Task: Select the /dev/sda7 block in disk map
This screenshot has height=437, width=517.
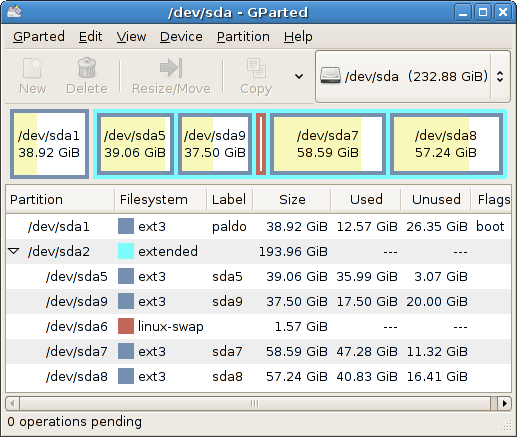Action: point(328,144)
